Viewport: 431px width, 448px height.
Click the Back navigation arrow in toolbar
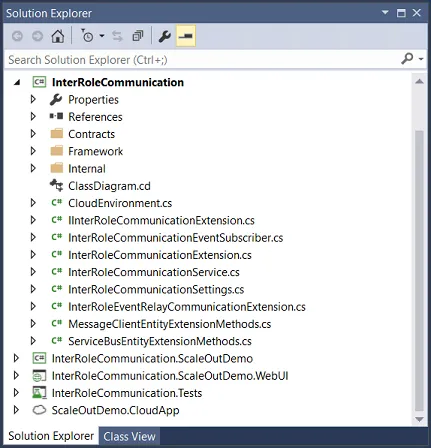point(17,36)
